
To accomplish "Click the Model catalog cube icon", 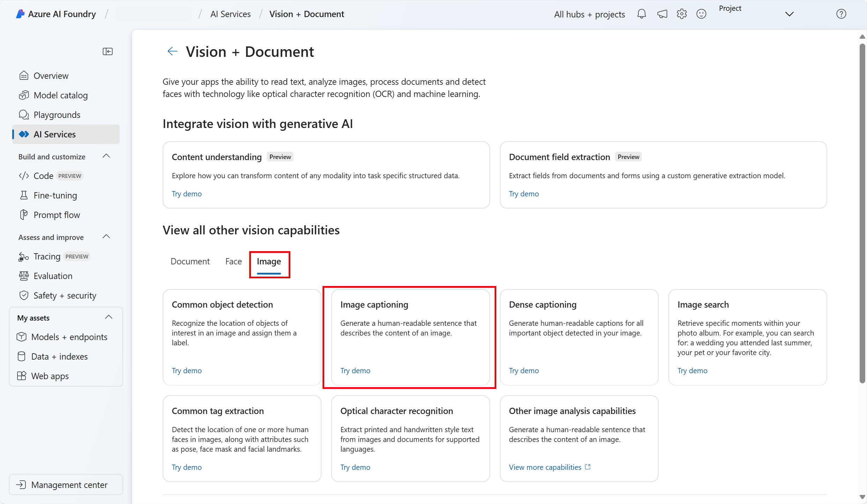I will click(24, 95).
